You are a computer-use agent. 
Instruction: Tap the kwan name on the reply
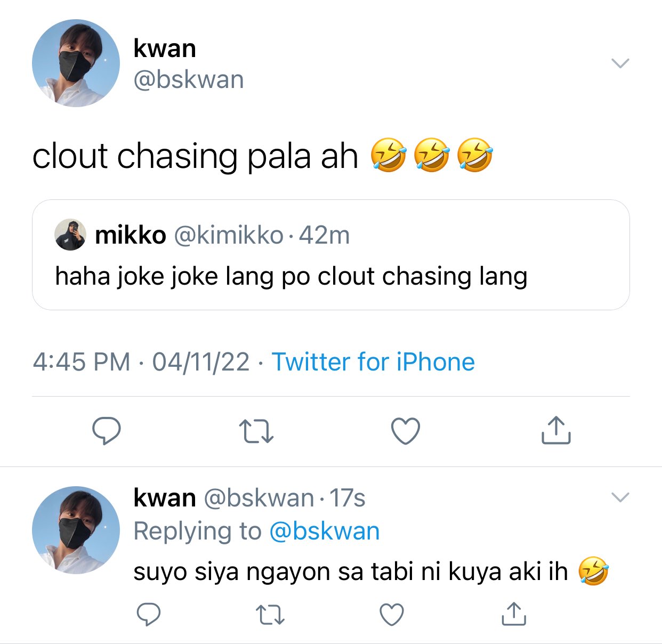click(165, 498)
